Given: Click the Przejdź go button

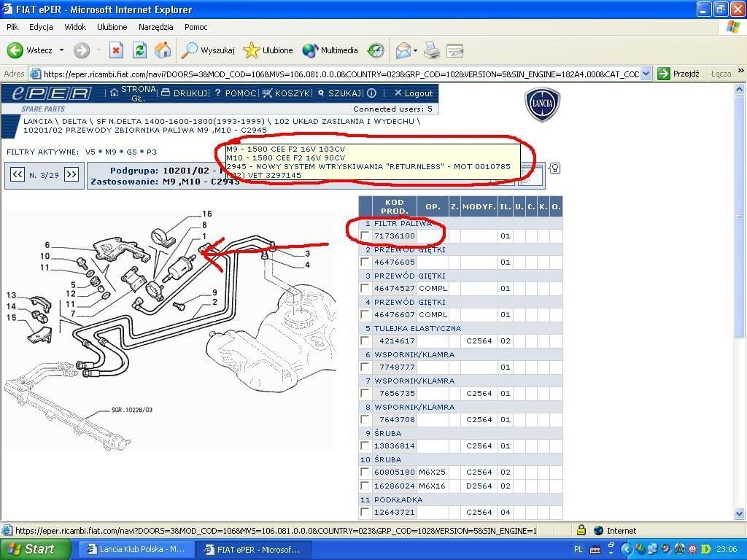Looking at the screenshot, I should click(x=678, y=74).
